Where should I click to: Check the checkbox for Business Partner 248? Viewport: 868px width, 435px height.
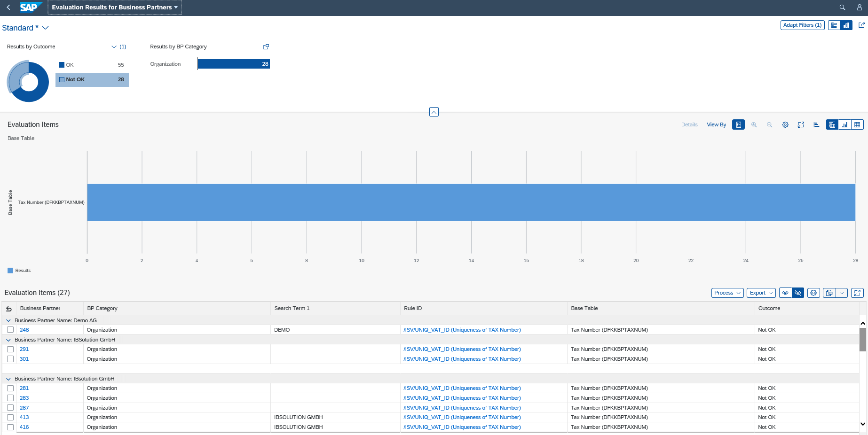(10, 329)
